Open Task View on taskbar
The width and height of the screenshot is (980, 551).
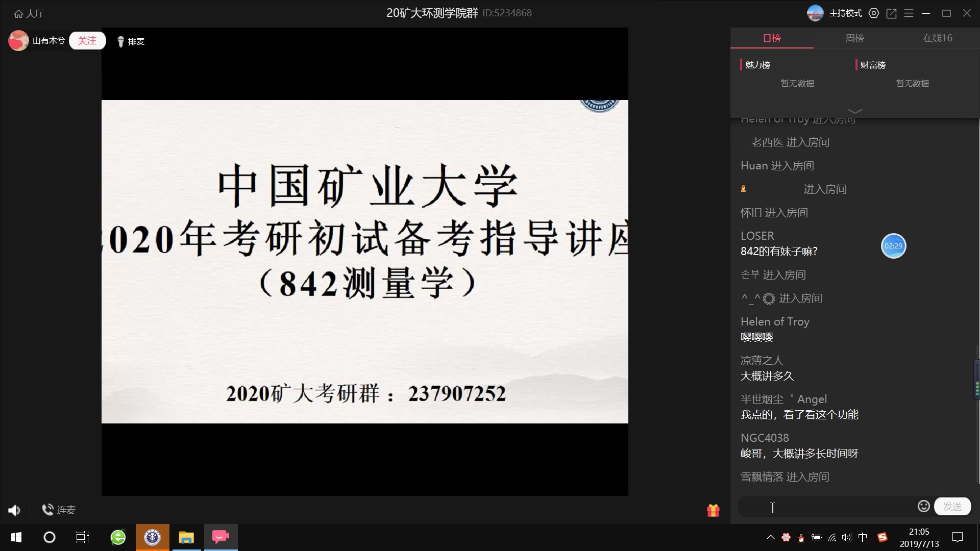(83, 537)
